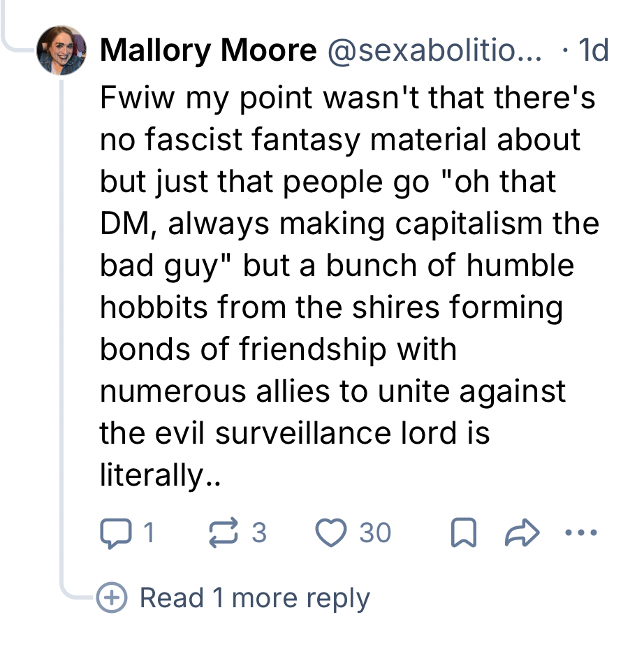Click the repost count 3
Viewport: 644px width, 645px height.
pyautogui.click(x=258, y=533)
